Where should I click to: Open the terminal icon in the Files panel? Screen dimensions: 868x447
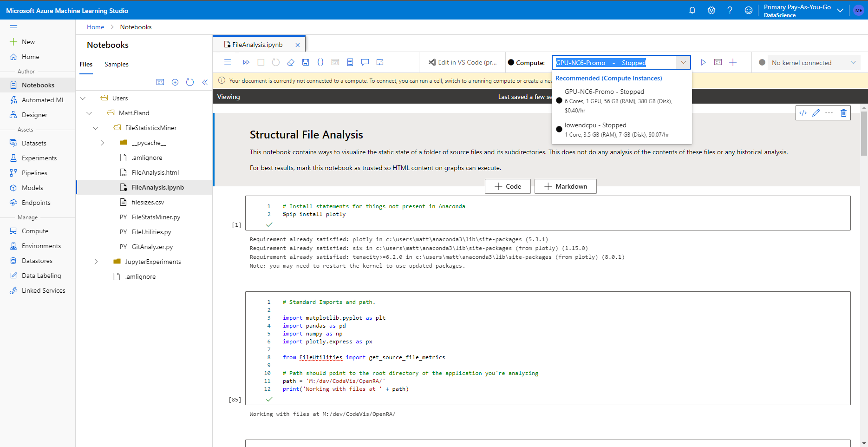pos(160,82)
